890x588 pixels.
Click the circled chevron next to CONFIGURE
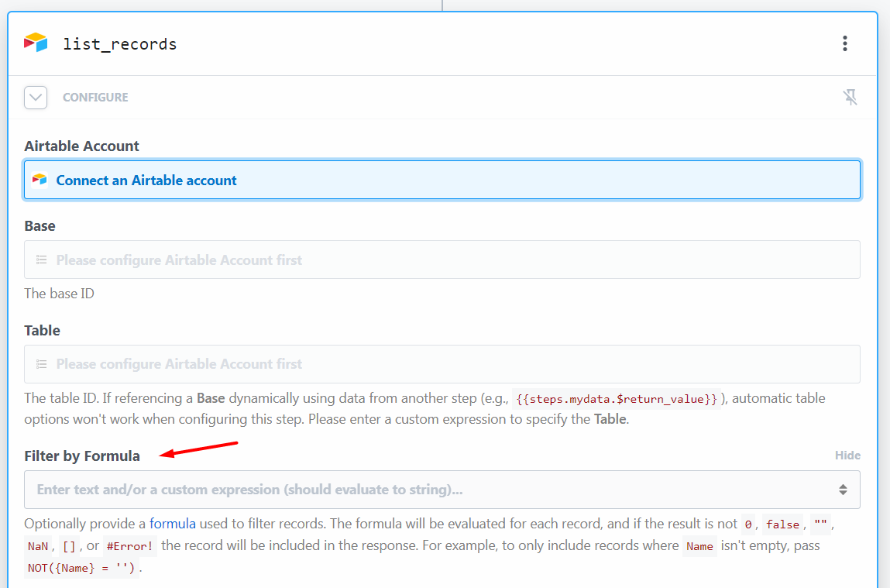(x=35, y=97)
